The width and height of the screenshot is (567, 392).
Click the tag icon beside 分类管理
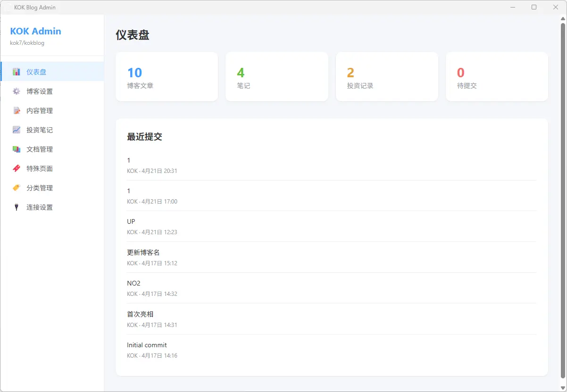pos(17,188)
